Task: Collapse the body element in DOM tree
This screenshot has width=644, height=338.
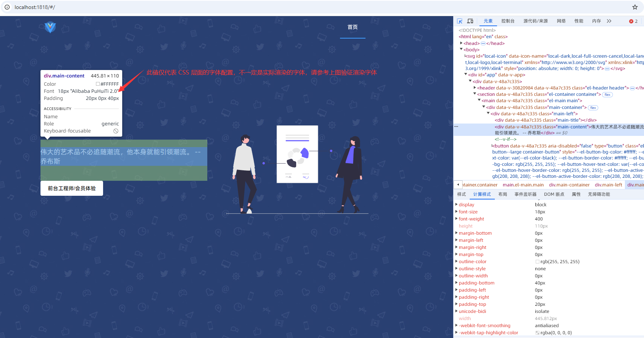Action: coord(461,49)
